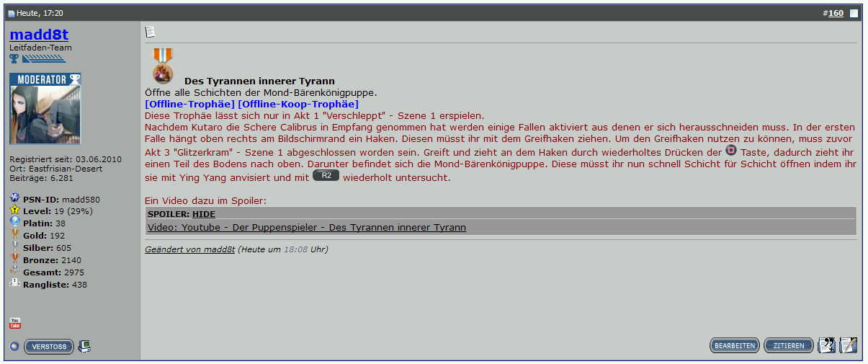Click the 'Leitfaden-Team' user title

pyautogui.click(x=40, y=48)
